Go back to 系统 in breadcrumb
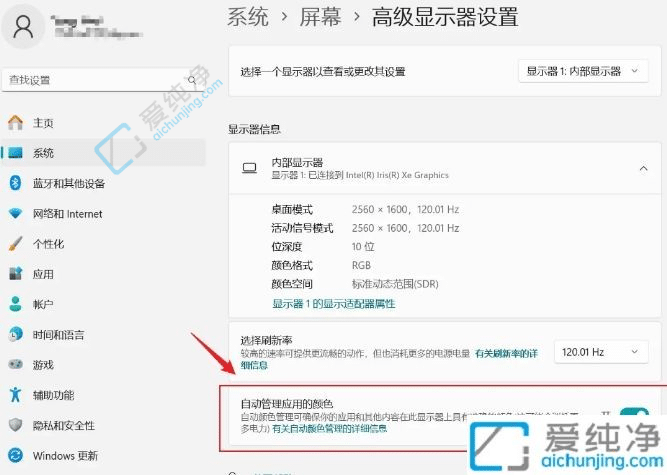The height and width of the screenshot is (475, 667). pyautogui.click(x=248, y=17)
